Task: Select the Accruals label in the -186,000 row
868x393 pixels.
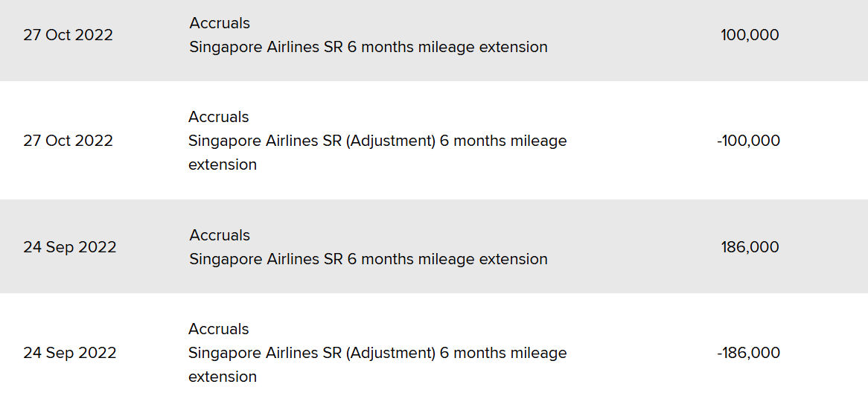Action: 219,329
